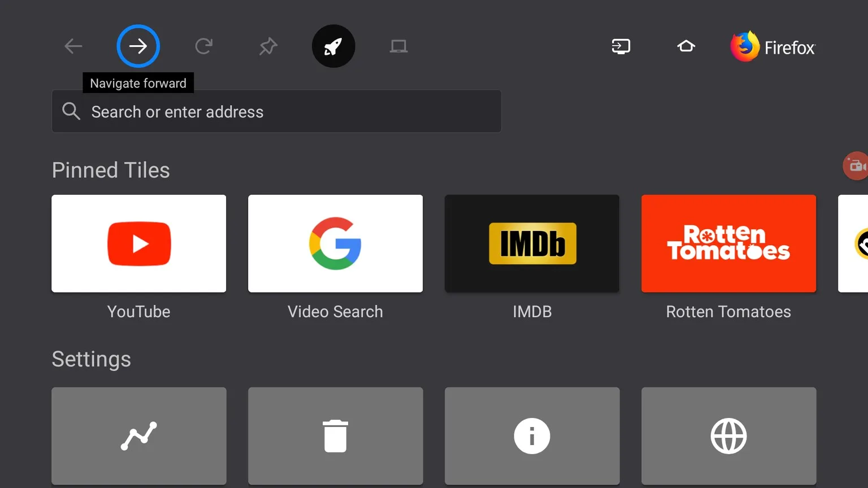Click the exit Firefox icon
868x488 pixels.
coord(621,46)
